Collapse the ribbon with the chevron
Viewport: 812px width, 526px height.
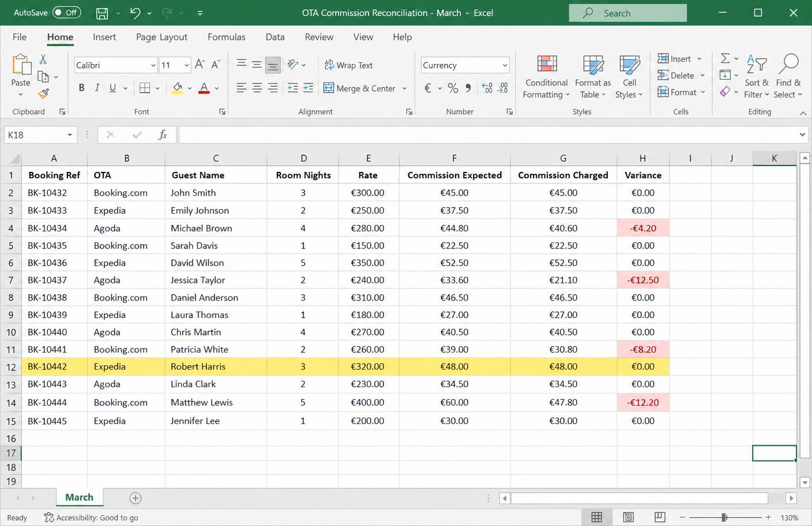coord(803,113)
